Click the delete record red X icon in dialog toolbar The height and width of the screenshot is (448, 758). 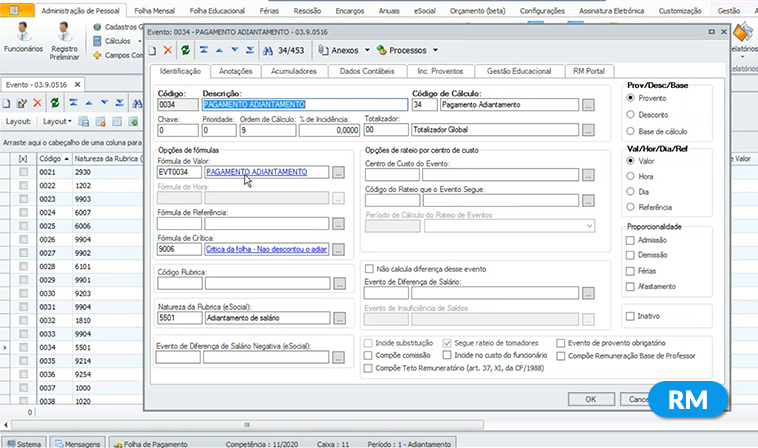(x=168, y=49)
